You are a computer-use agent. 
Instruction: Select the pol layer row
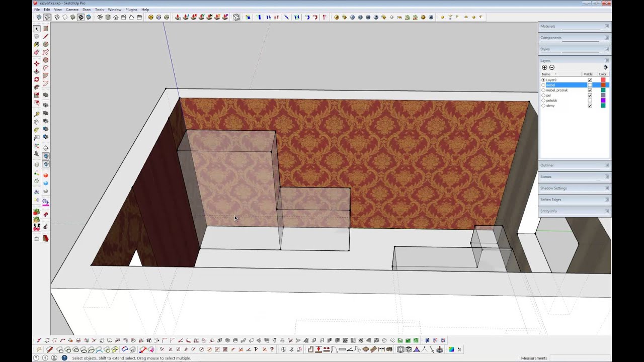point(575,95)
